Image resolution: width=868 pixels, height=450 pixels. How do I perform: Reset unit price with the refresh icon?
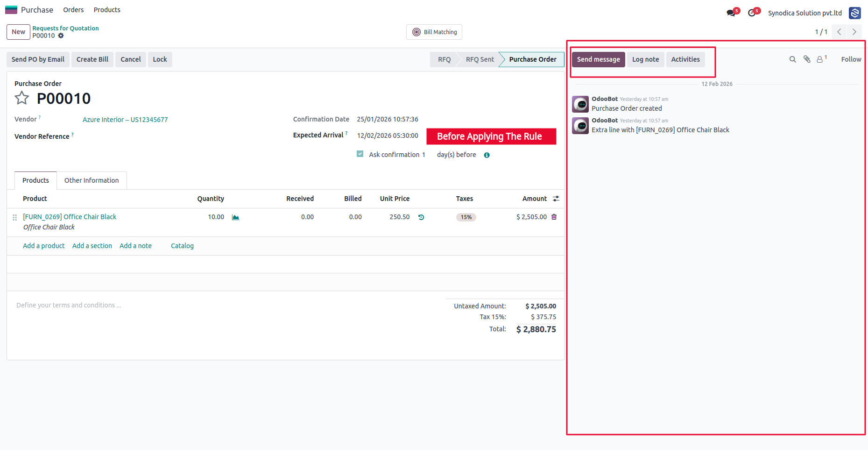(421, 217)
